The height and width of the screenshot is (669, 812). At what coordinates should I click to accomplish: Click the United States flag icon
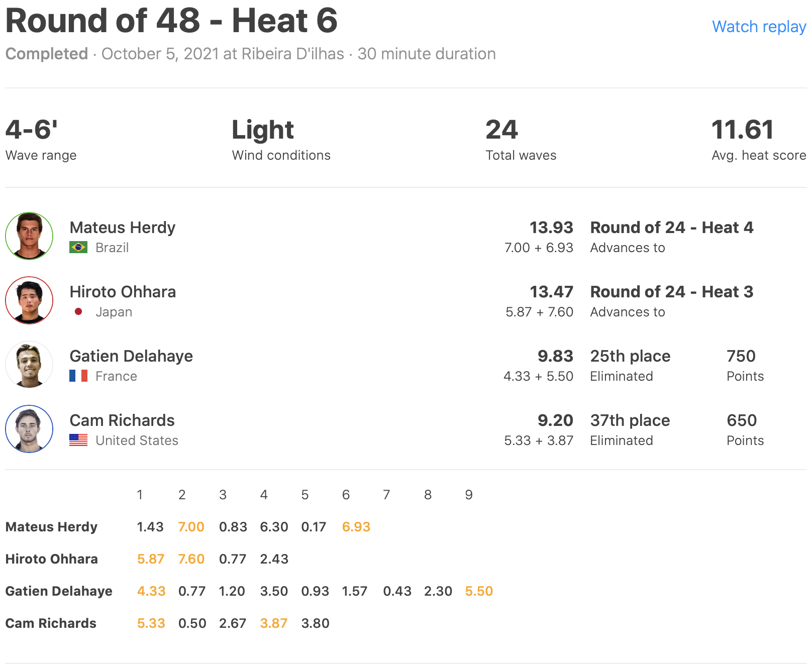click(x=78, y=440)
